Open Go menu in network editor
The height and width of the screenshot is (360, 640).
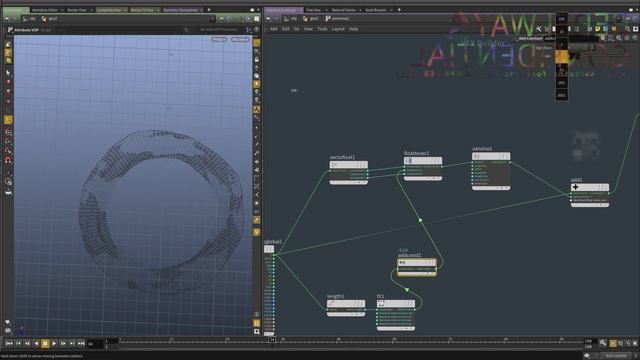[296, 29]
